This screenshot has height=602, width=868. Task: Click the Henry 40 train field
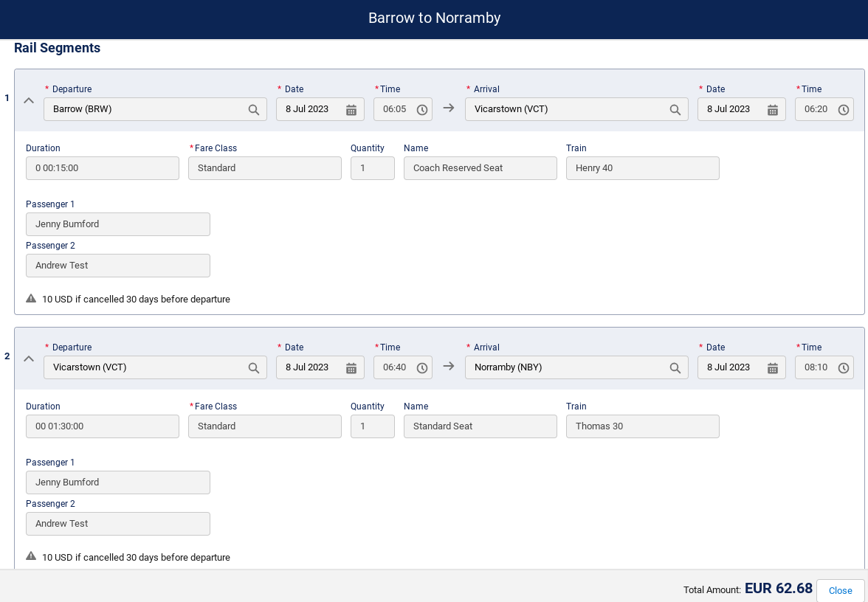[642, 168]
